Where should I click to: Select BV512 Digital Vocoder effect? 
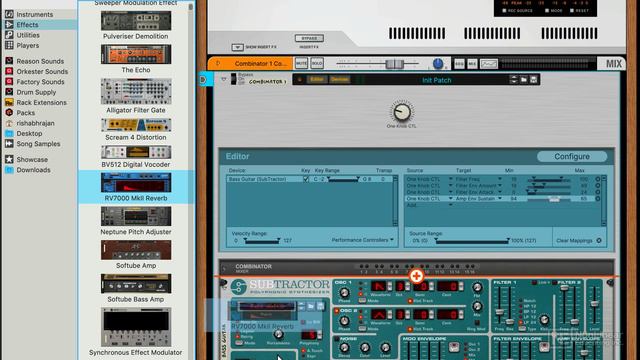coord(136,157)
